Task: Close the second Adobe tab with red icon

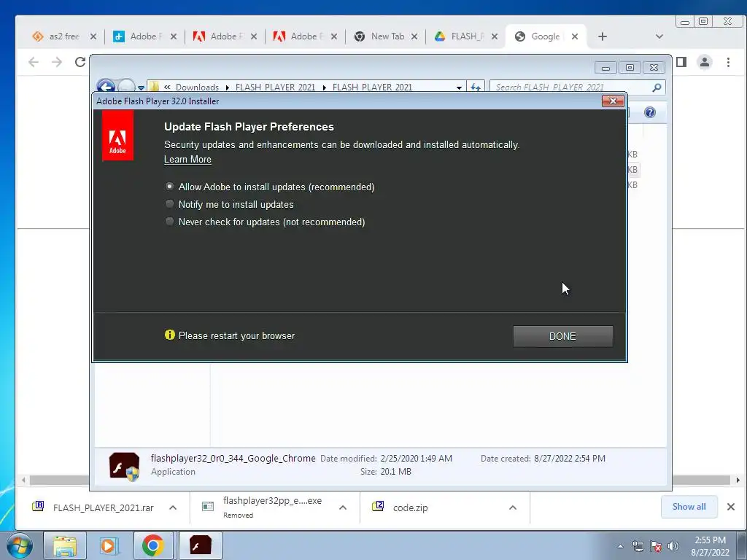Action: coord(334,36)
